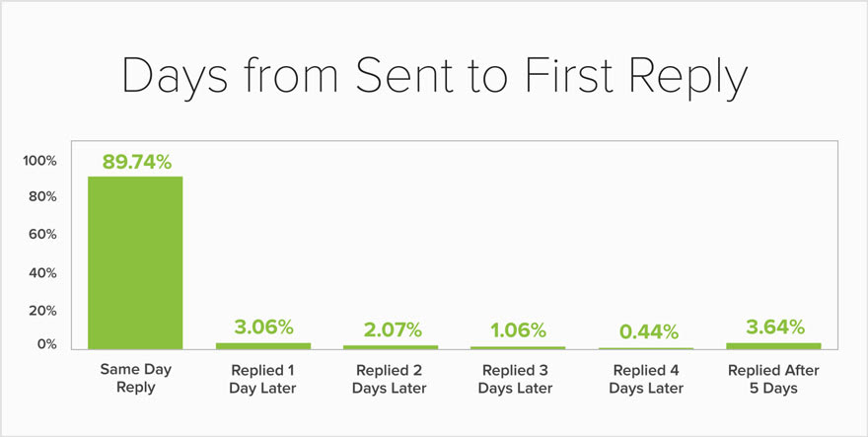This screenshot has width=868, height=437.
Task: Click the 80% y-axis label
Action: click(x=43, y=197)
